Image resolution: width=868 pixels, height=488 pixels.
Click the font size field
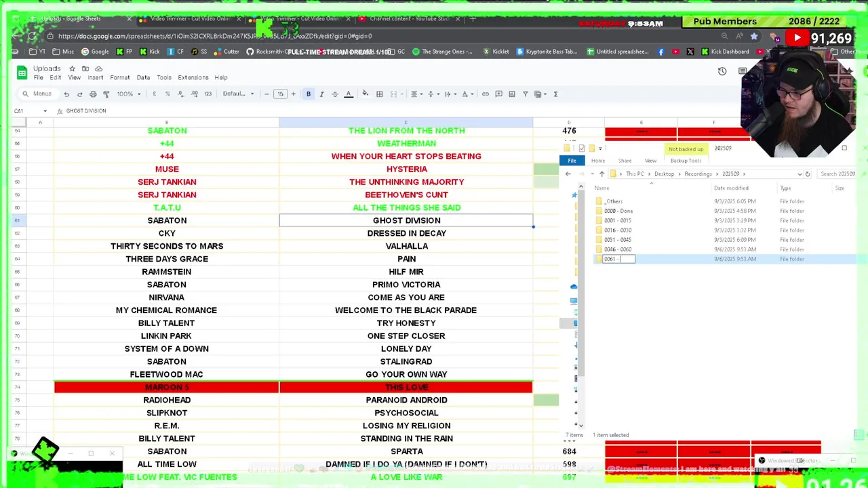click(280, 94)
